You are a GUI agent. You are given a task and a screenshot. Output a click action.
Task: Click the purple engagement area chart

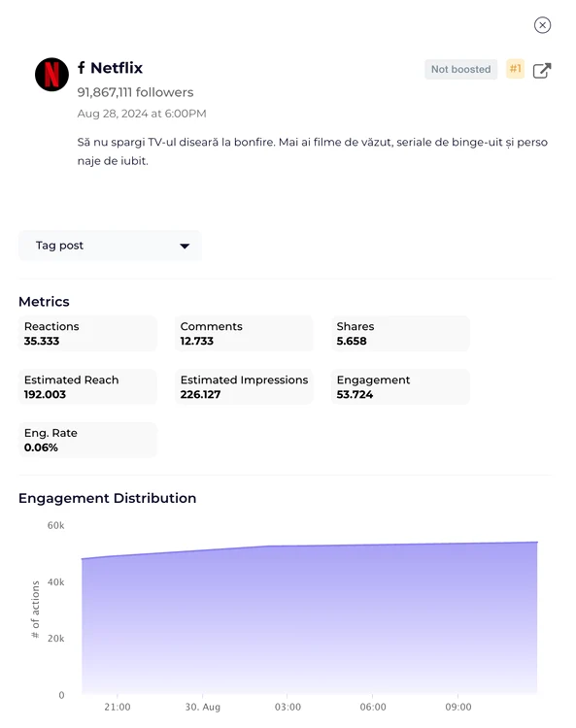point(309,619)
